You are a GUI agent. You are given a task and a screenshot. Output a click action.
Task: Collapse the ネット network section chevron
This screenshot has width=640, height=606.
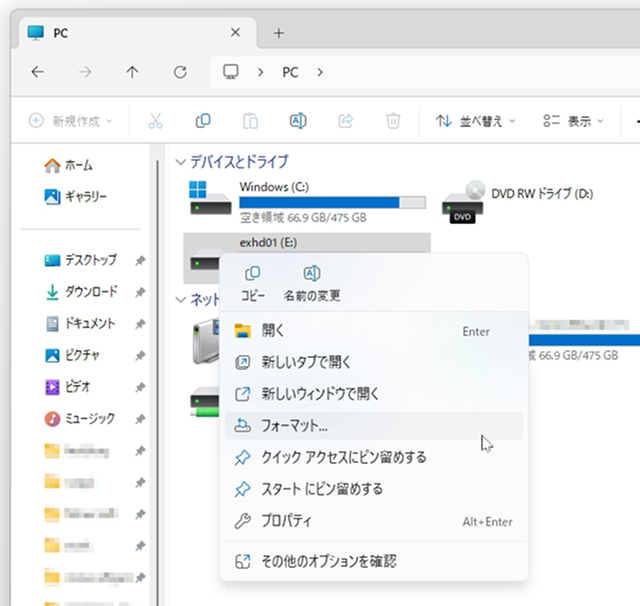pos(180,300)
